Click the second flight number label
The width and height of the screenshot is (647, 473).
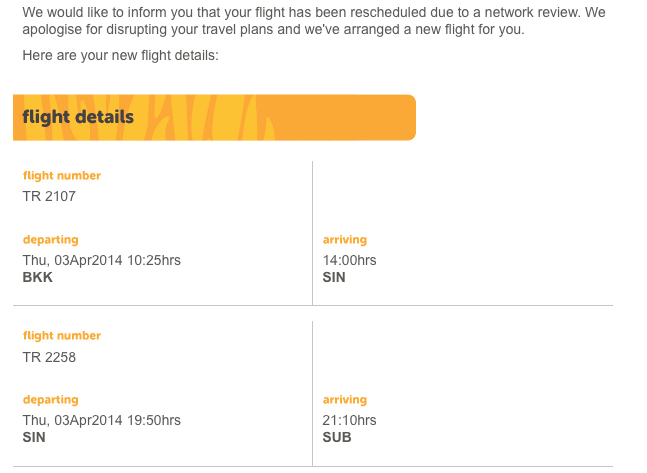tap(62, 336)
